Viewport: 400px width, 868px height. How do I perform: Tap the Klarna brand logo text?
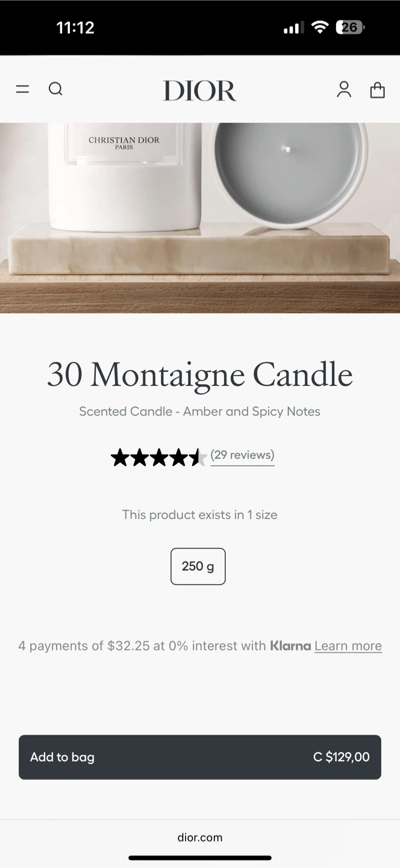[290, 646]
